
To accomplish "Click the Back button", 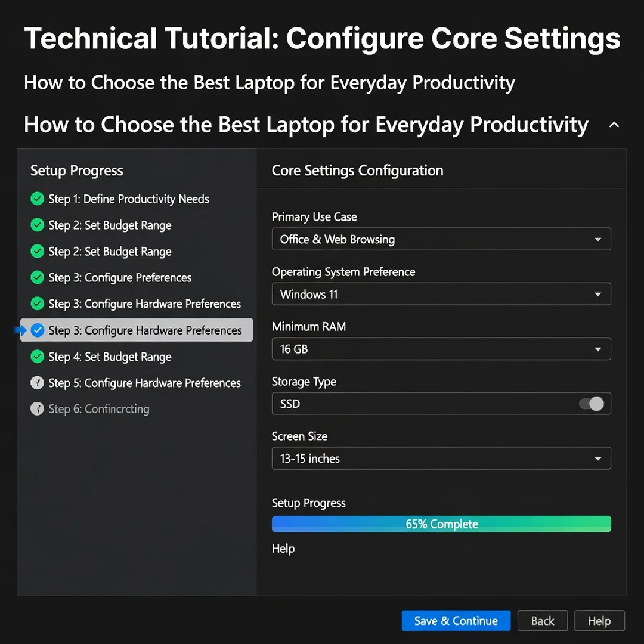I will tap(543, 621).
